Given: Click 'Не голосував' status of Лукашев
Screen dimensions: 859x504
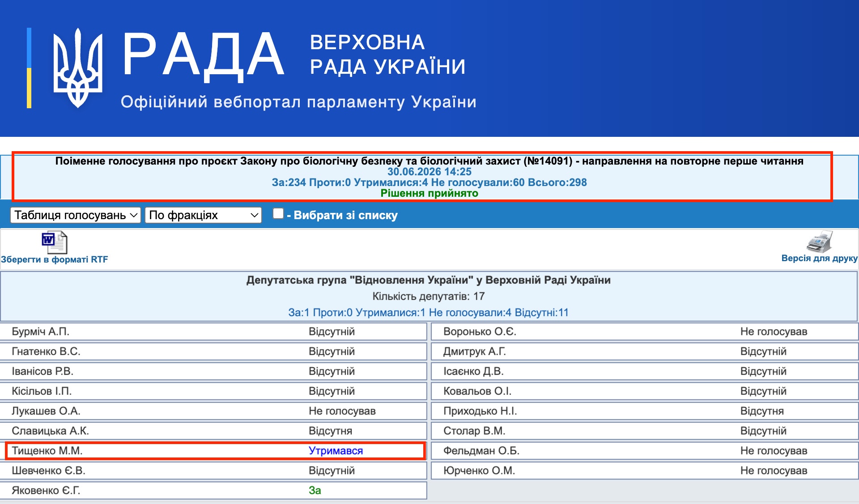Looking at the screenshot, I should click(x=342, y=411).
